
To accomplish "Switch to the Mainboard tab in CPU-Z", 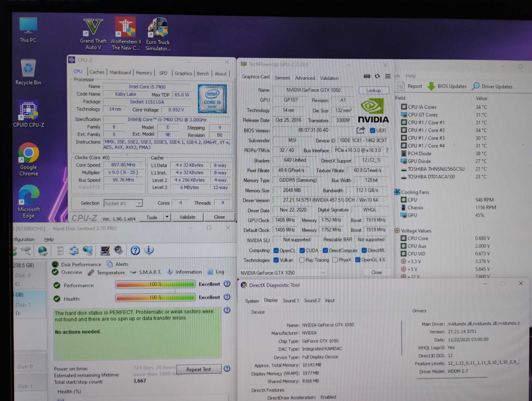I will click(120, 72).
